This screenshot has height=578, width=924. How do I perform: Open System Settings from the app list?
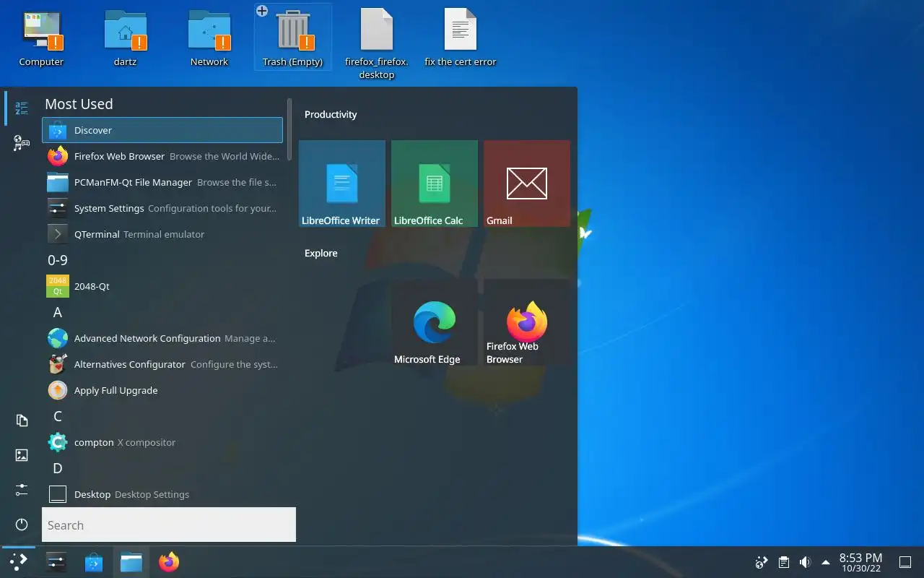162,208
